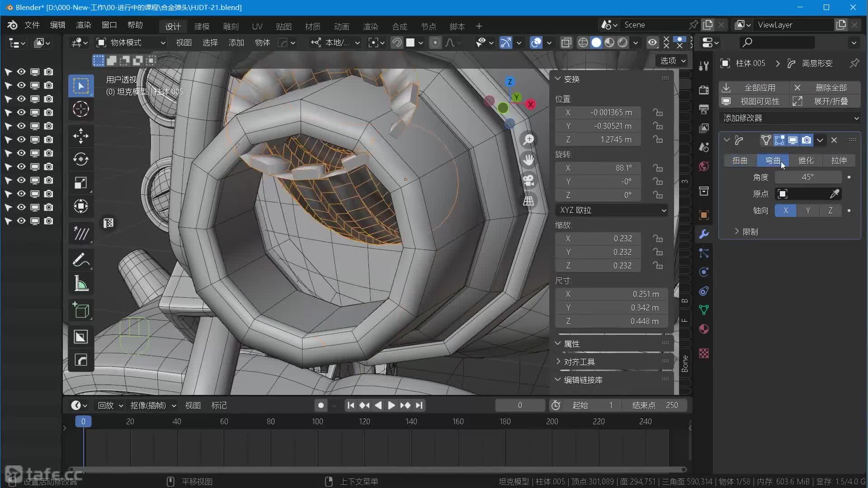Click the Annotate pencil tool
868x488 pixels.
pyautogui.click(x=81, y=260)
